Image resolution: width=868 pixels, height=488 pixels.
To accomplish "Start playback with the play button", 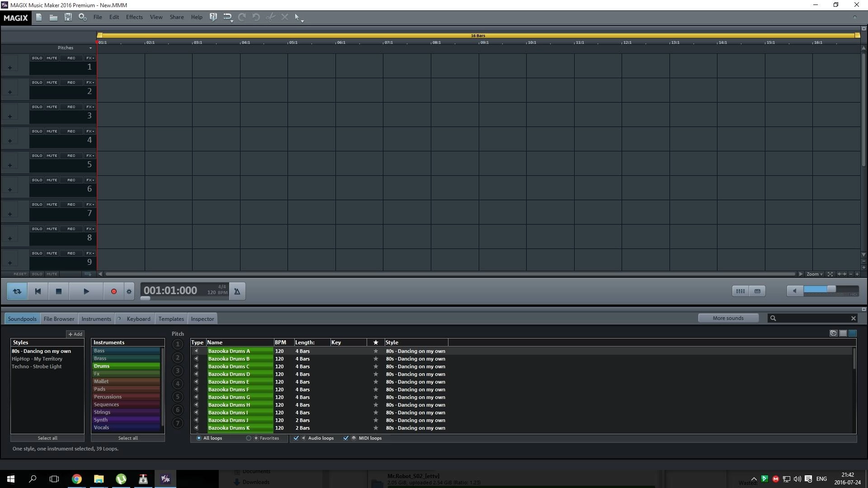I will click(x=86, y=291).
